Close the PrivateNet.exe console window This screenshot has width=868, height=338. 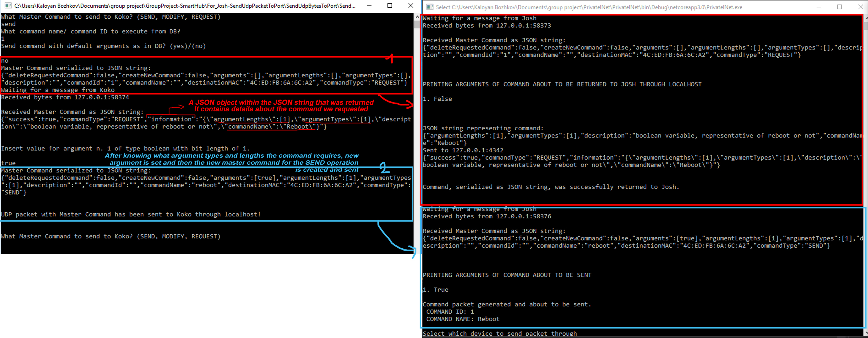pyautogui.click(x=860, y=7)
